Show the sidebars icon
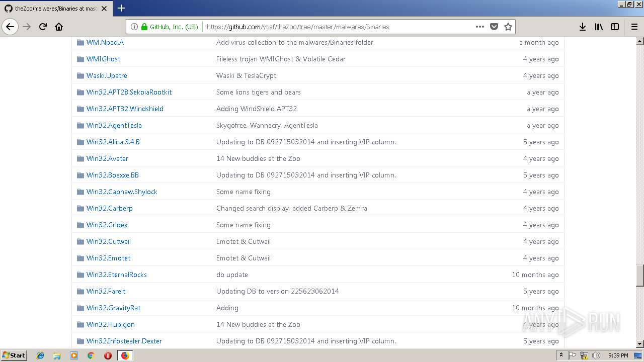 tap(615, 27)
